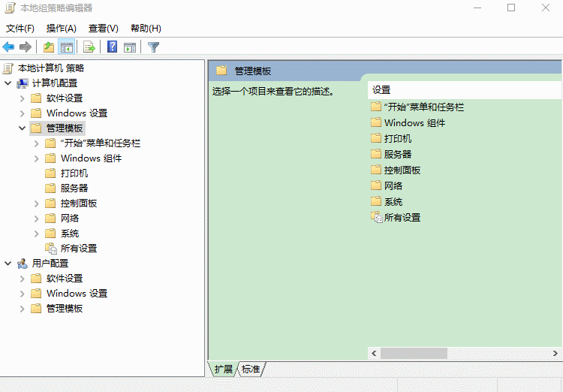
Task: Select 管理模板 under 计算机配置
Action: pyautogui.click(x=65, y=128)
